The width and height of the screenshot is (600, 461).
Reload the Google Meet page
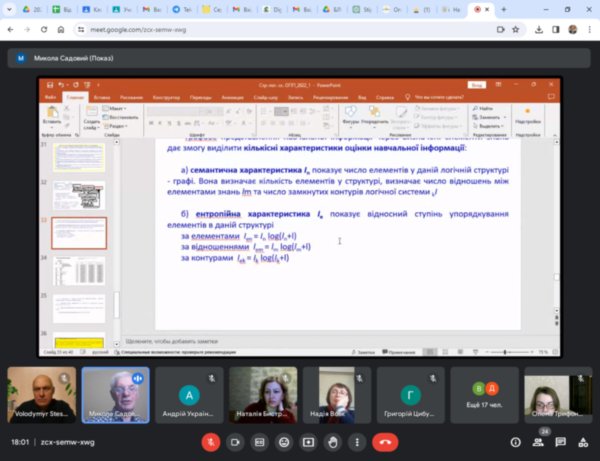click(x=44, y=28)
